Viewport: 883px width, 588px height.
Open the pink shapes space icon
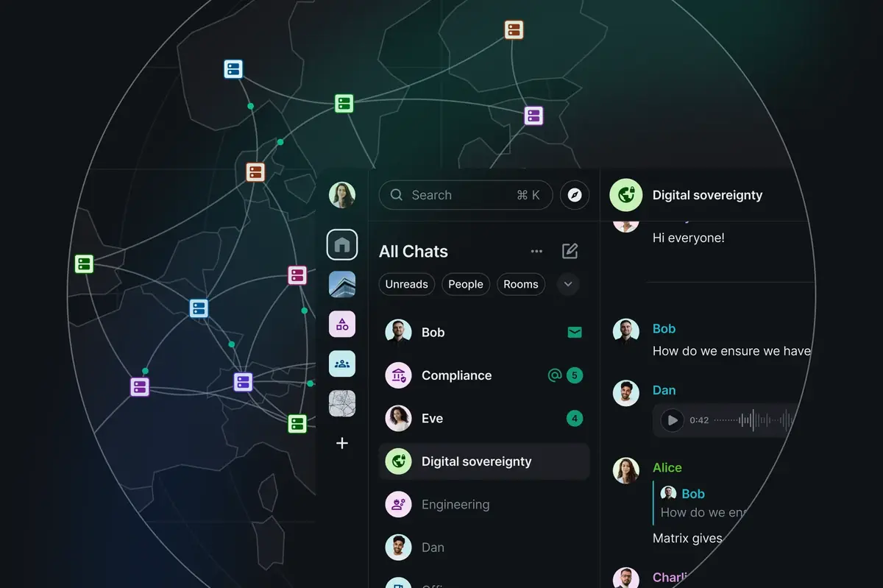(x=342, y=324)
